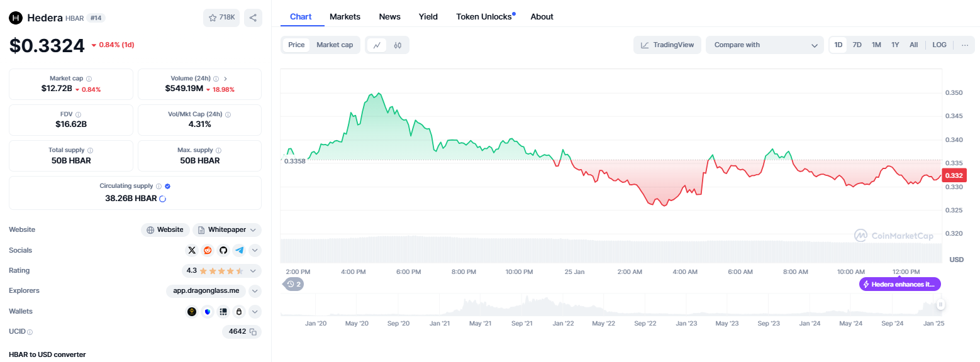
Task: Copy the UCID 4642 value
Action: tap(253, 331)
